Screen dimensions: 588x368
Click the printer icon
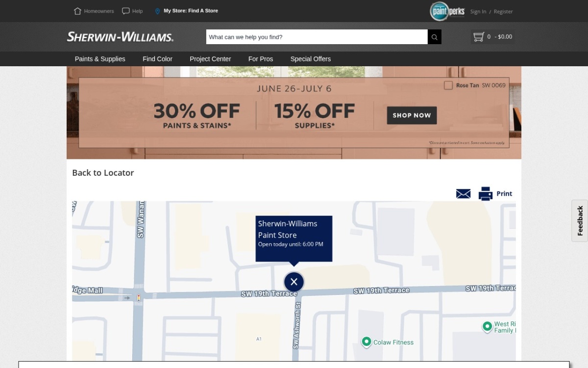click(x=486, y=194)
